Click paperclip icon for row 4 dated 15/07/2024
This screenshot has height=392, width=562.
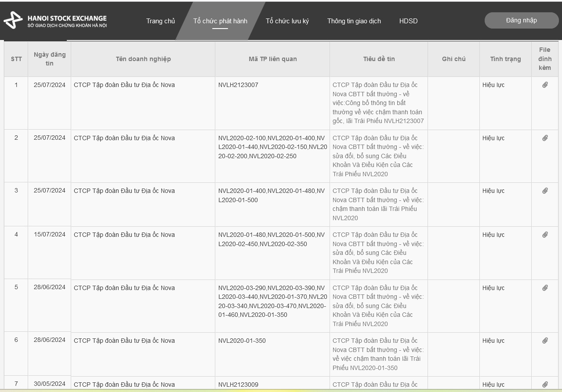[545, 235]
